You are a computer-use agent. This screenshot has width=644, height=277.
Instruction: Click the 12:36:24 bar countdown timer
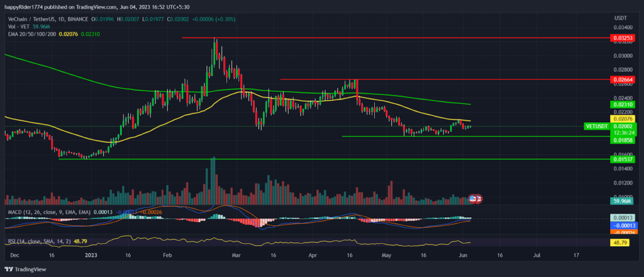click(623, 133)
